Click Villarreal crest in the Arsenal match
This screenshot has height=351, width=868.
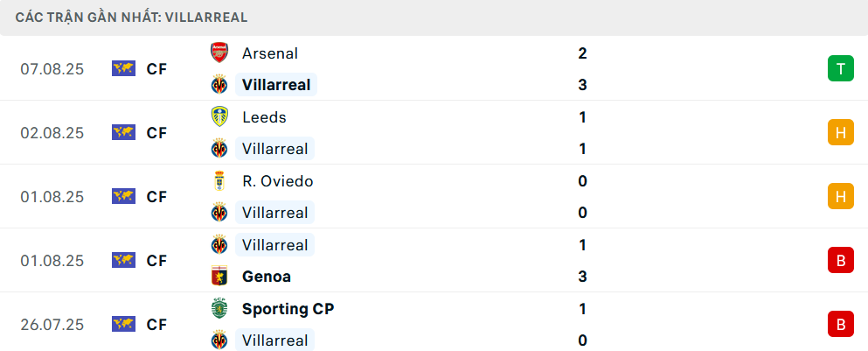tap(219, 85)
